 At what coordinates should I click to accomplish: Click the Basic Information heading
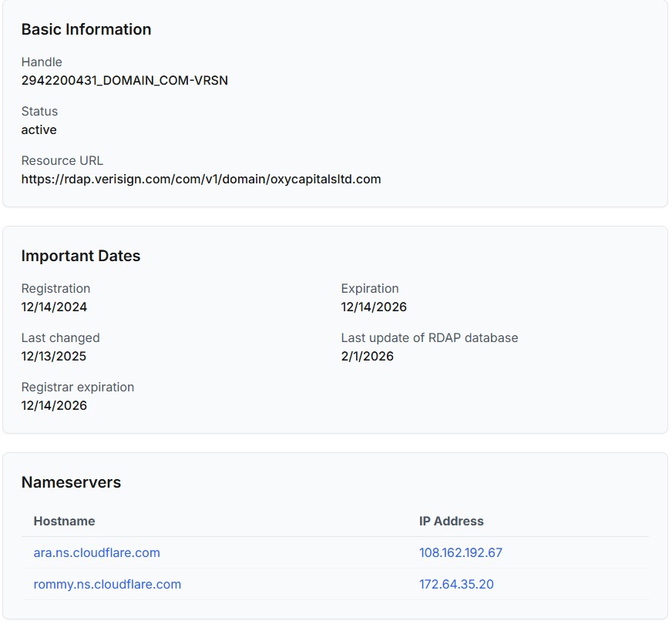(x=86, y=29)
